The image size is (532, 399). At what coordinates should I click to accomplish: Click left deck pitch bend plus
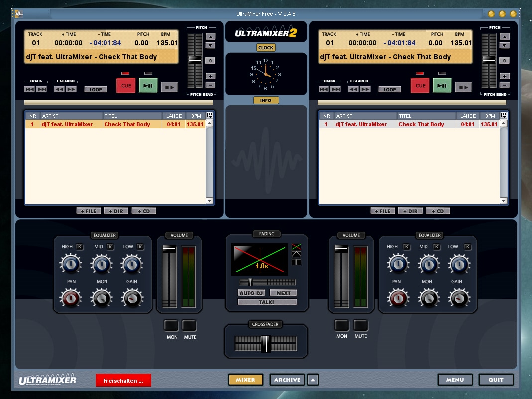pyautogui.click(x=211, y=76)
